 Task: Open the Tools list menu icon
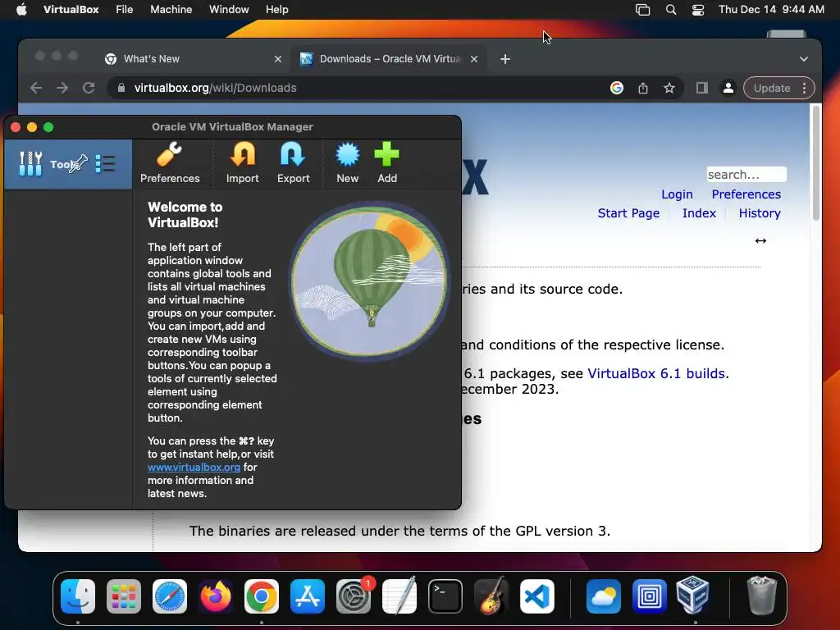point(105,164)
